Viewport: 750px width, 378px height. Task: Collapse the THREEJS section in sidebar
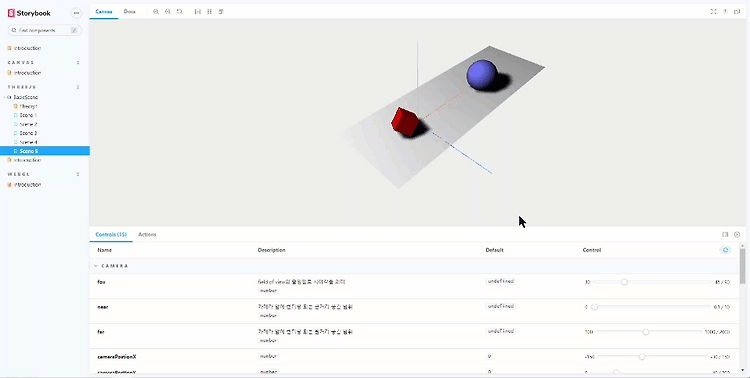(78, 87)
